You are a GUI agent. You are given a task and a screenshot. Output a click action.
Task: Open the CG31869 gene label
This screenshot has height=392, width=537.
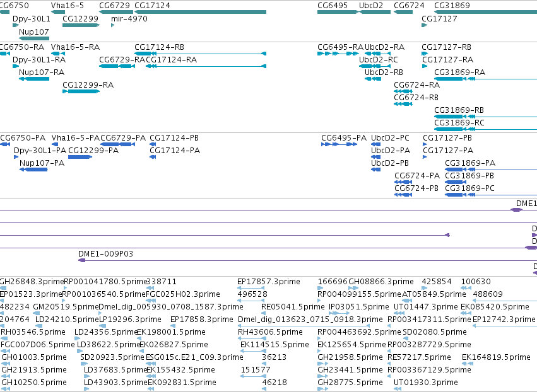(x=452, y=6)
